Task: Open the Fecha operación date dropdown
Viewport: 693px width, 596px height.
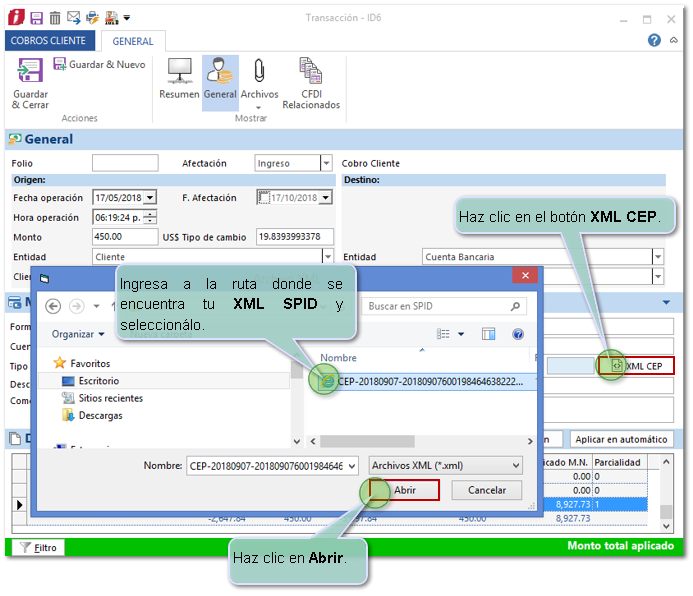Action: pos(150,197)
